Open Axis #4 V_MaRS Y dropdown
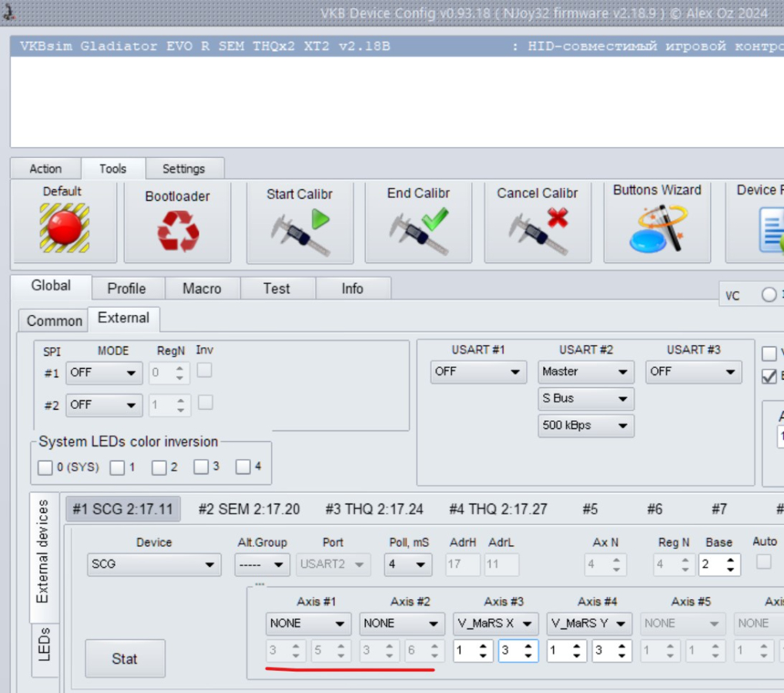Image resolution: width=784 pixels, height=693 pixels. pos(589,624)
